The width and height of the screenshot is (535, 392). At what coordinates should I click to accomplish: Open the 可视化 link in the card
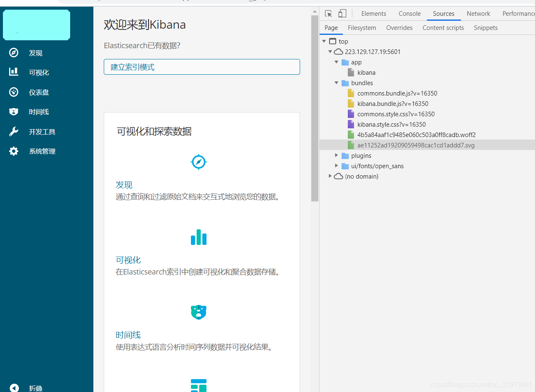128,260
